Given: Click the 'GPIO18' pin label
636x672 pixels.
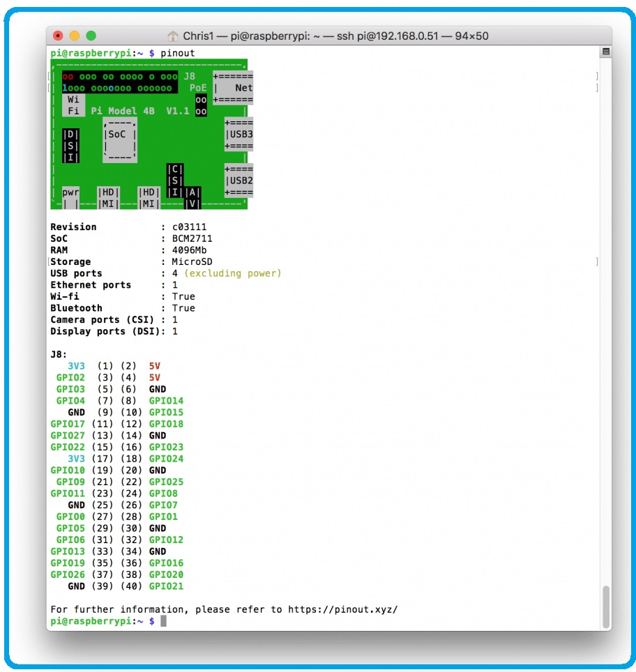Looking at the screenshot, I should click(166, 423).
